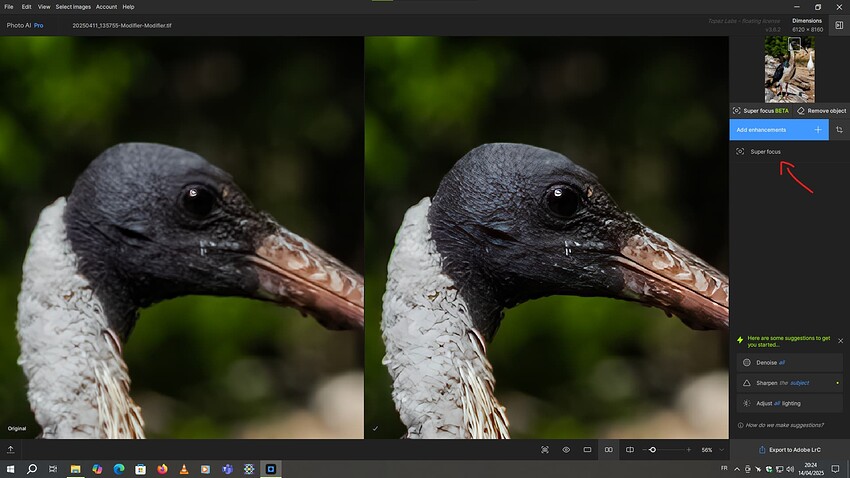Switch to single image view
The width and height of the screenshot is (850, 478).
click(587, 450)
